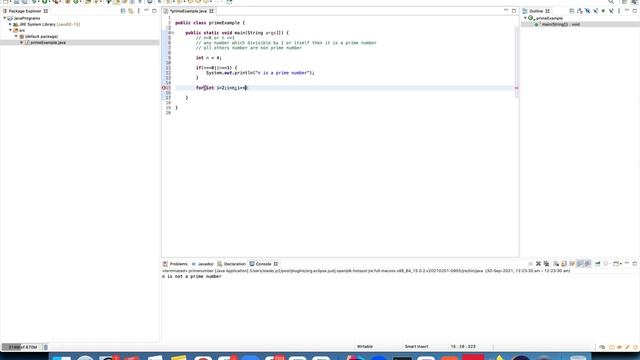Open Package Explorer view menu

tap(138, 11)
